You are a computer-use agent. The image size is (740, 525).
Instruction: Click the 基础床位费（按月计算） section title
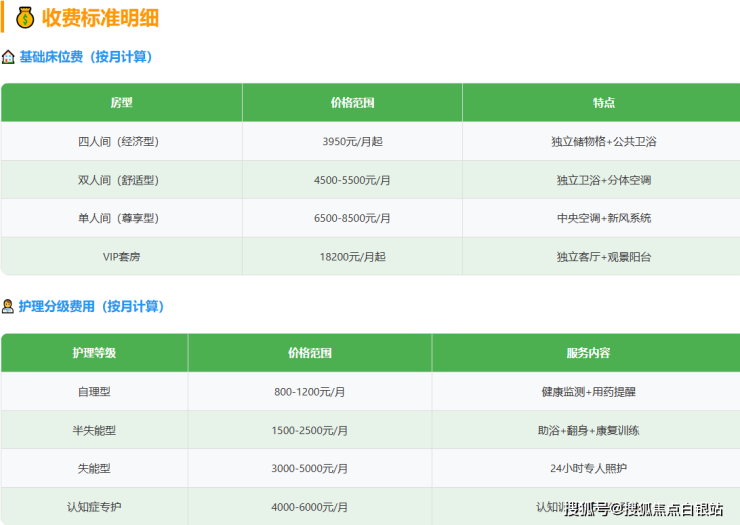[85, 57]
